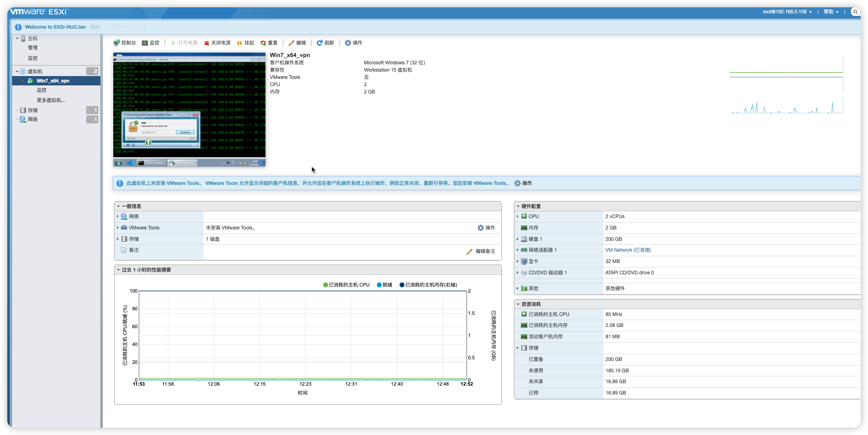Expand the CPU row in hardware configuration

pos(518,216)
